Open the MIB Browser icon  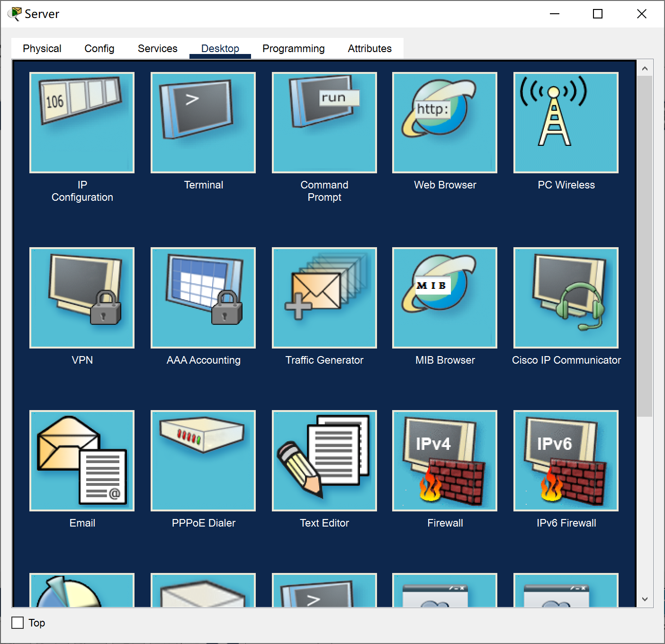point(445,298)
